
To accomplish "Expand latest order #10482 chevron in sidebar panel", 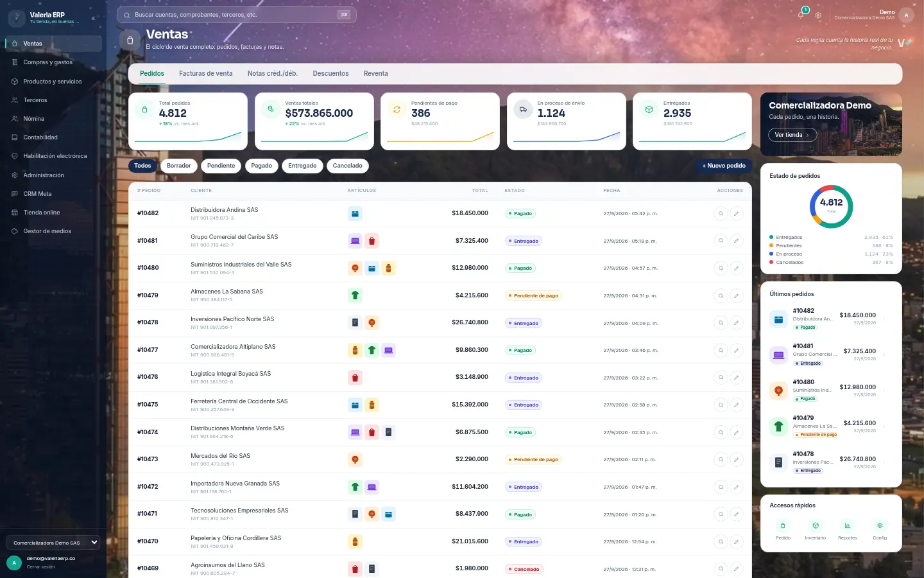I will tap(884, 318).
